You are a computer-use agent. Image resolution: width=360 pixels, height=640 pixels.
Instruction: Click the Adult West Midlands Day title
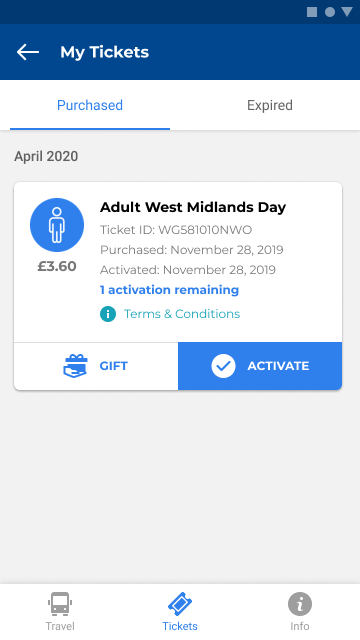coord(193,207)
